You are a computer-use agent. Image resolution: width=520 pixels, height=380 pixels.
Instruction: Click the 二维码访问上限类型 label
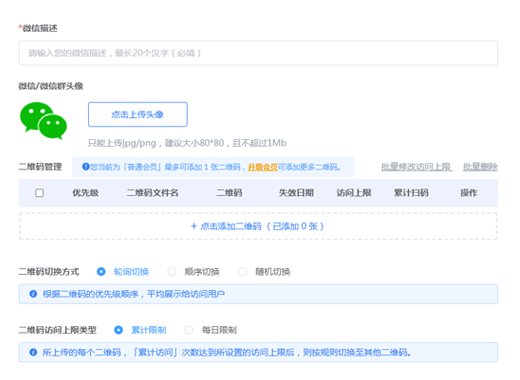pyautogui.click(x=57, y=330)
